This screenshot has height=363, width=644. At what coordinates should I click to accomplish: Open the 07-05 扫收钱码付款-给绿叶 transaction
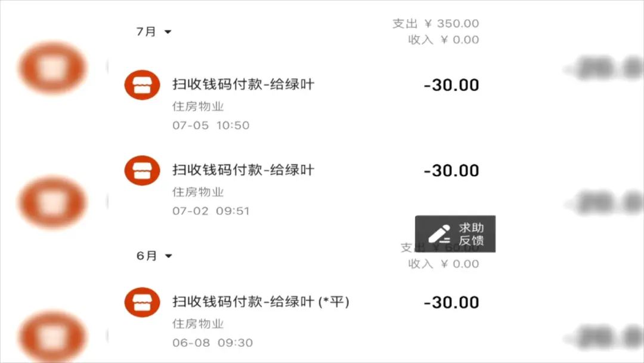(302, 101)
